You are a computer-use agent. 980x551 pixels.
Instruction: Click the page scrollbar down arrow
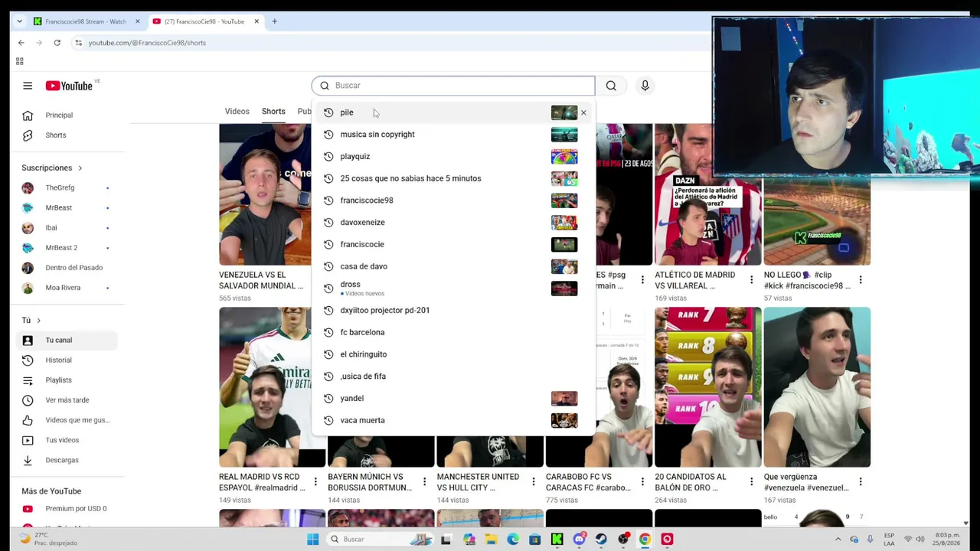coord(966,523)
